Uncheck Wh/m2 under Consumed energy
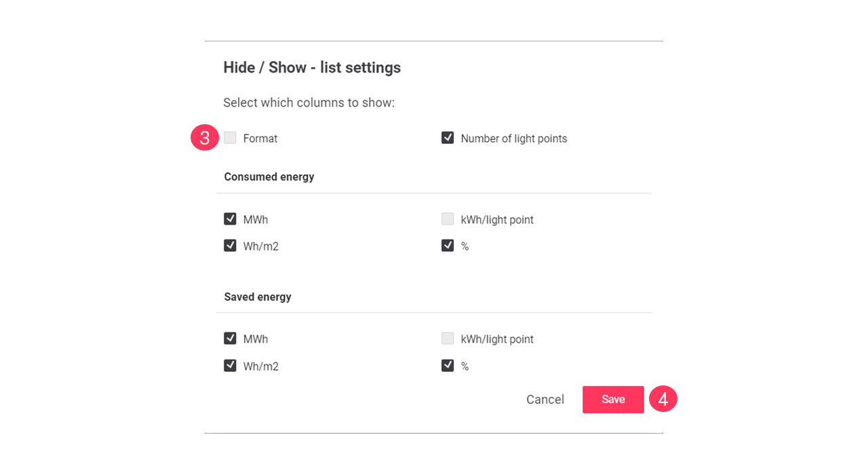The image size is (868, 475). point(230,245)
